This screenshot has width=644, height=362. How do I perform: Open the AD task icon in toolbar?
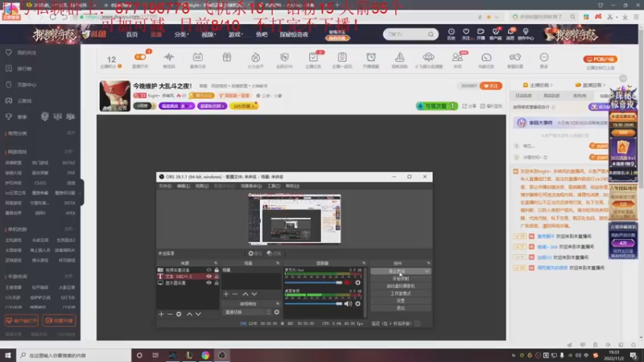(x=197, y=57)
